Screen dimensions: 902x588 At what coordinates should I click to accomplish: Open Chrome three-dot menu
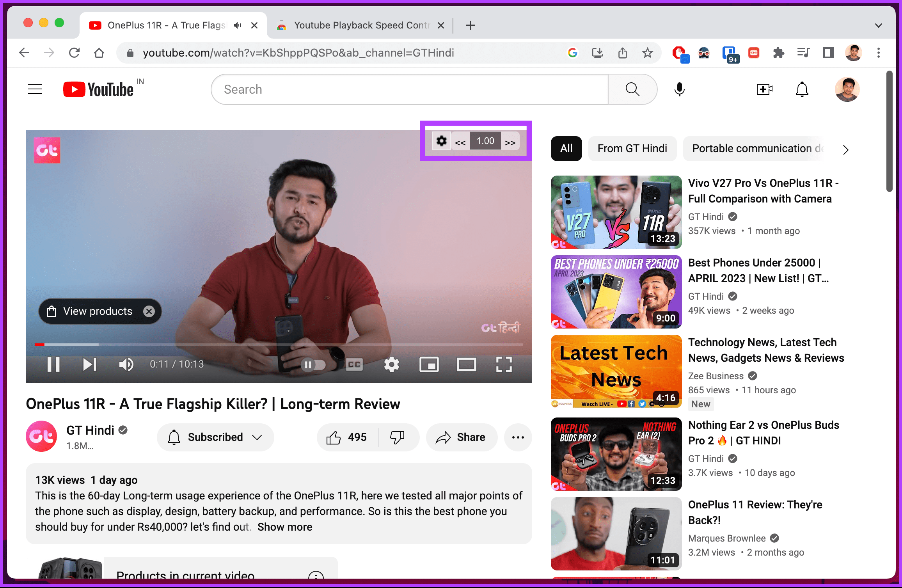[x=878, y=53]
